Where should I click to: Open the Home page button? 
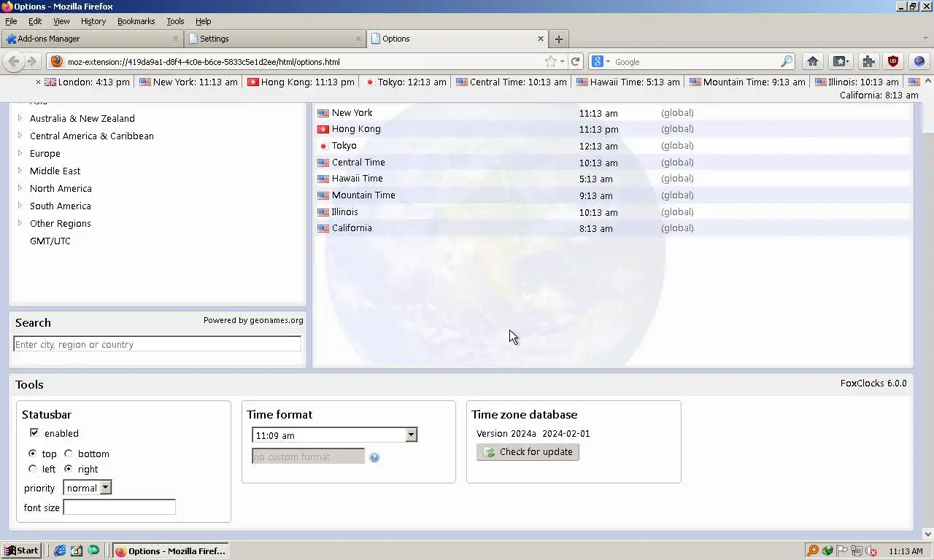(x=812, y=62)
